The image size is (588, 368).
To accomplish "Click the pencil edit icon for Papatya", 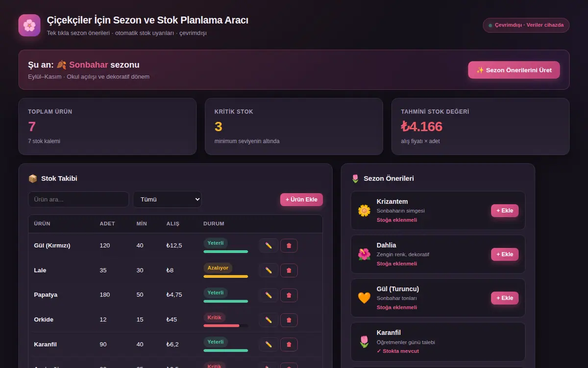I will pyautogui.click(x=269, y=295).
